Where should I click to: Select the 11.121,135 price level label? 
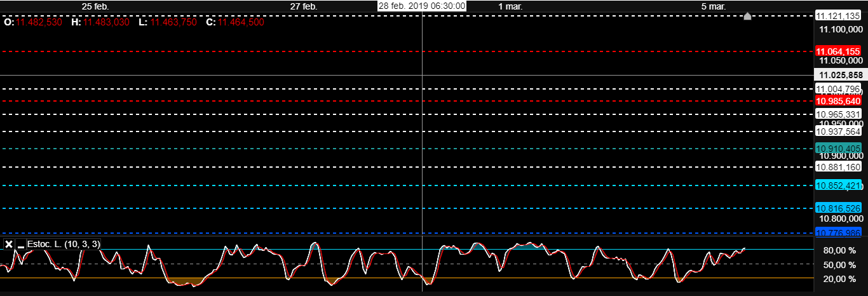coord(838,16)
